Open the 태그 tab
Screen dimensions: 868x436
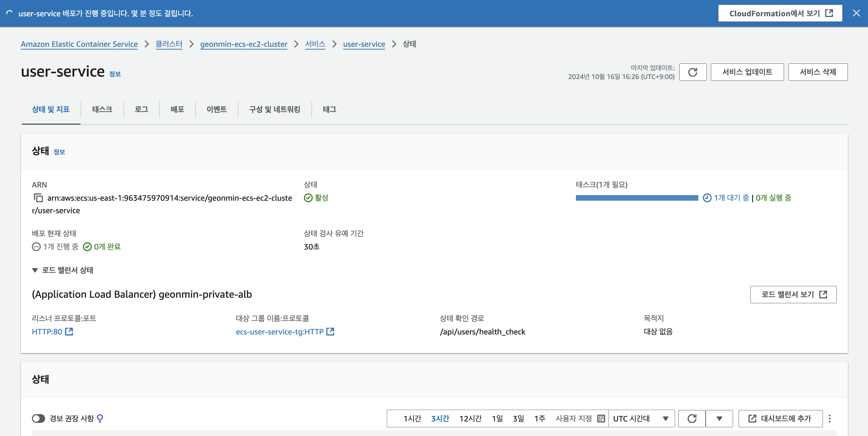(330, 110)
